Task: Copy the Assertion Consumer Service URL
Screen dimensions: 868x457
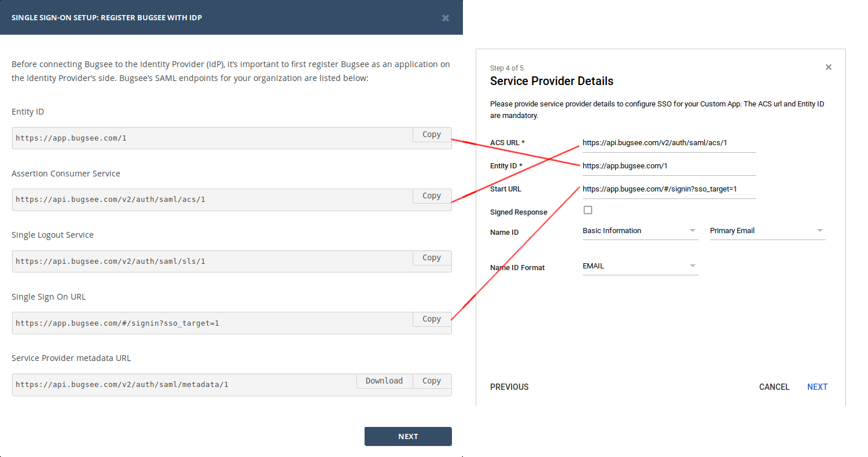Action: pyautogui.click(x=431, y=196)
